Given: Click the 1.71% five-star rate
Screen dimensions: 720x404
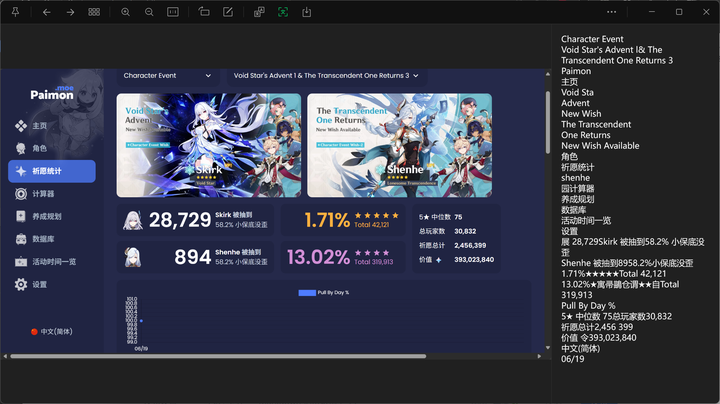Looking at the screenshot, I should click(327, 220).
